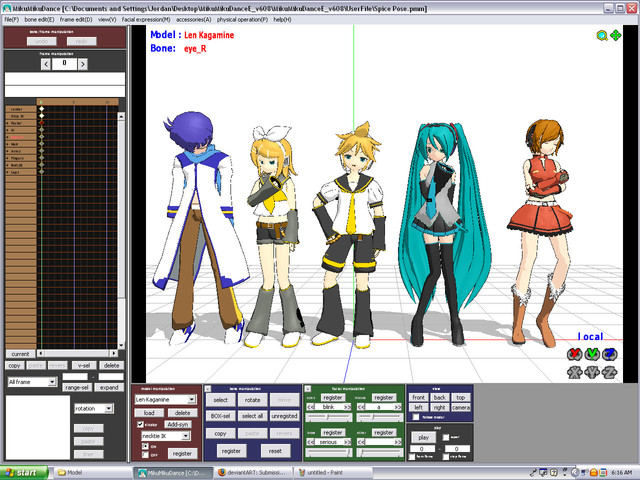
Task: Click the gray Y move axis icon
Action: 592,372
